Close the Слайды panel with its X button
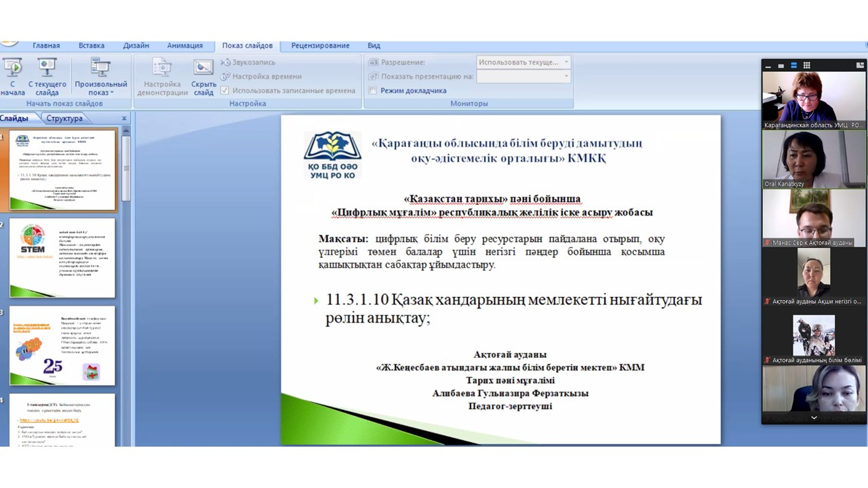Image resolution: width=868 pixels, height=488 pixels. (x=123, y=118)
